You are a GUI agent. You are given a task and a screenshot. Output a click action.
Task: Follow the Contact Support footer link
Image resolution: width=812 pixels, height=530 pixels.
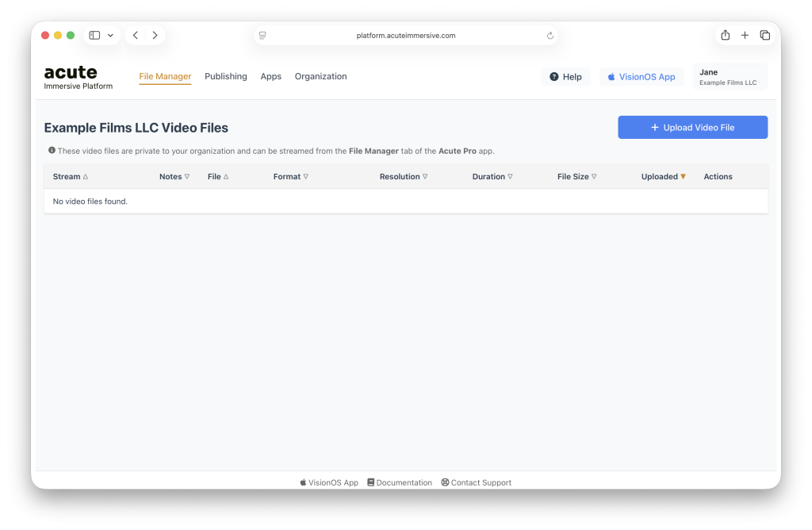tap(476, 482)
